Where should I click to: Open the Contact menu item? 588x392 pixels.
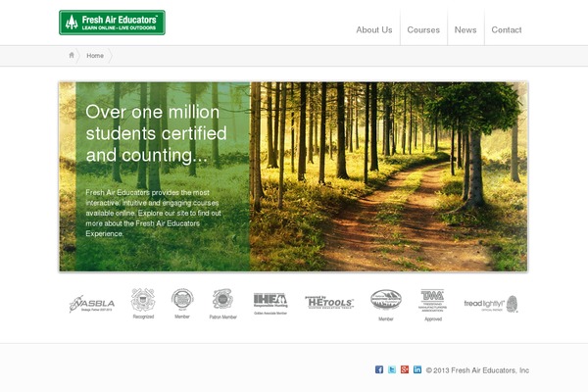pos(507,30)
